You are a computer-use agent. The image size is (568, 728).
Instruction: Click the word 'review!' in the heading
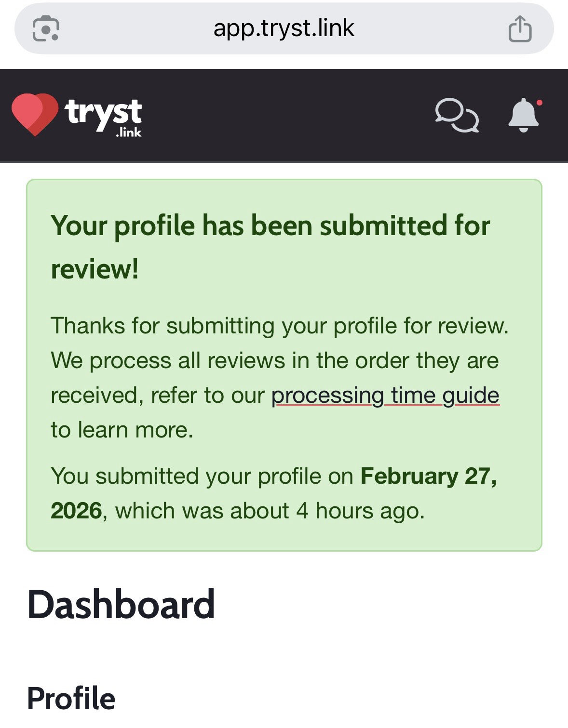95,269
